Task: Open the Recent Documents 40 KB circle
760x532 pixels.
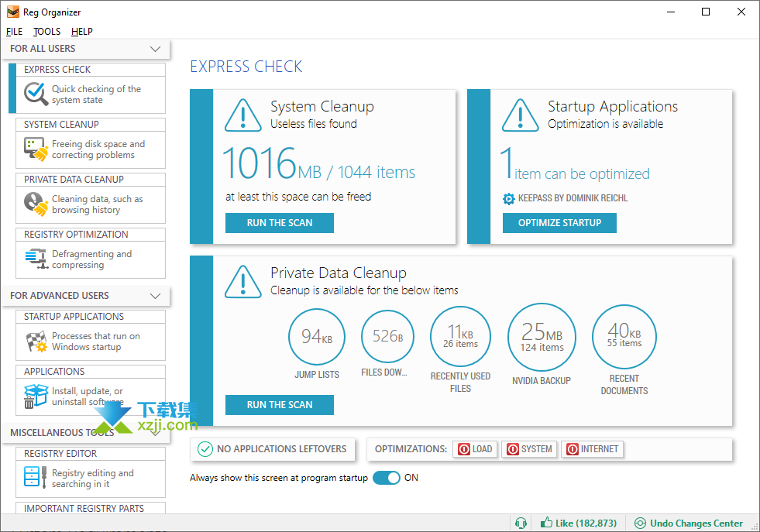Action: click(x=624, y=337)
